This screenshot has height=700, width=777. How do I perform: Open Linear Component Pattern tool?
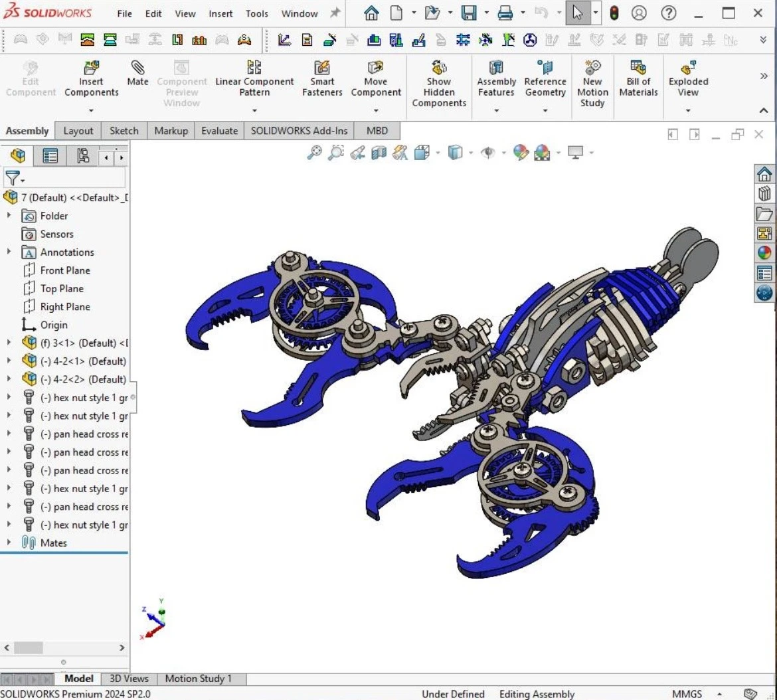pyautogui.click(x=254, y=68)
